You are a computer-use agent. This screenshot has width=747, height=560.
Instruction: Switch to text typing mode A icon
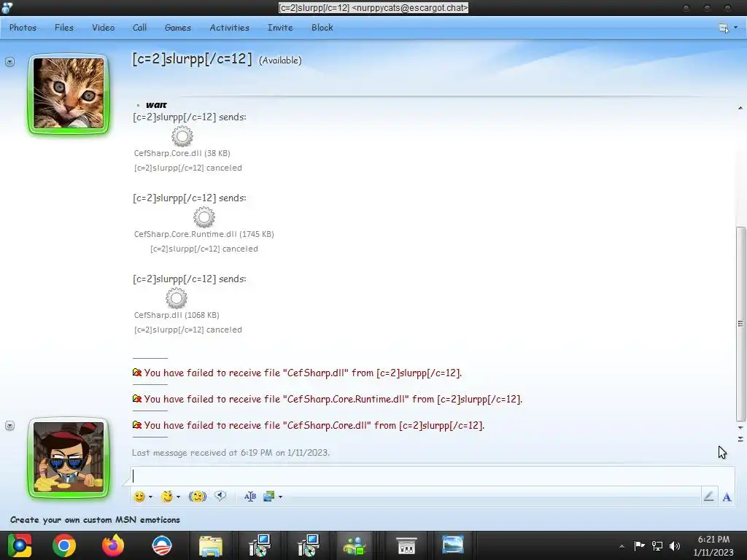[727, 497]
